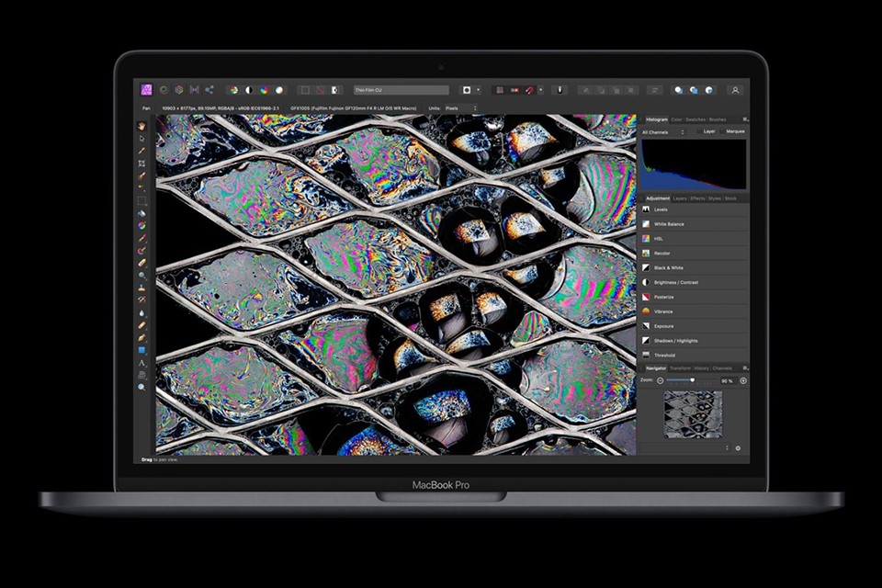This screenshot has width=882, height=588.
Task: Apply the Vibrance adjustment
Action: tap(671, 311)
